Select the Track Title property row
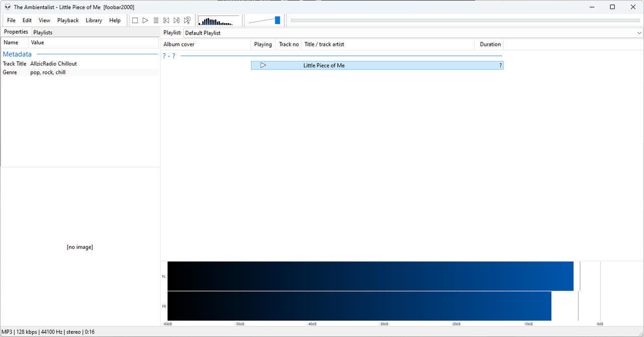644x337 pixels. click(80, 64)
